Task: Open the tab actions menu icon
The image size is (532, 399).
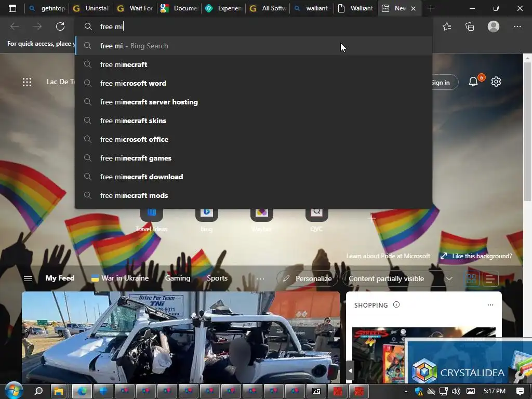Action: point(12,8)
